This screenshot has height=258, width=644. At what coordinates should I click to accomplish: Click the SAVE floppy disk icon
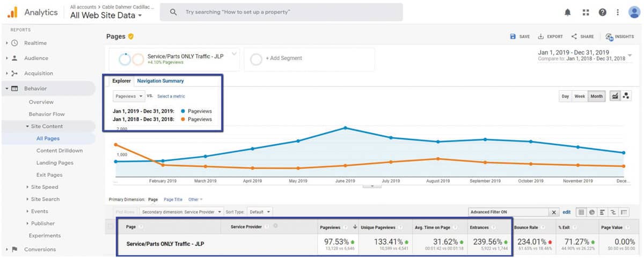click(513, 36)
